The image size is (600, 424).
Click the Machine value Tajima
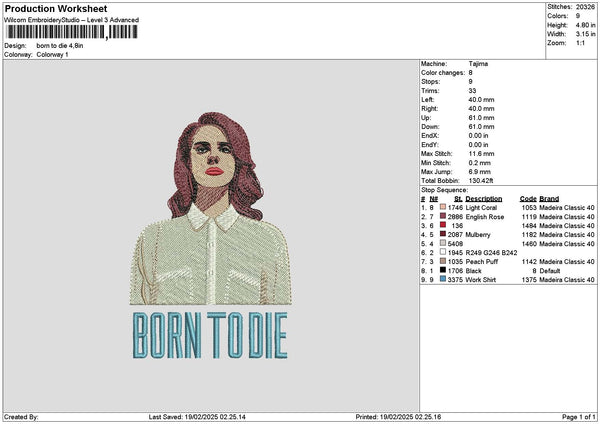(x=478, y=63)
